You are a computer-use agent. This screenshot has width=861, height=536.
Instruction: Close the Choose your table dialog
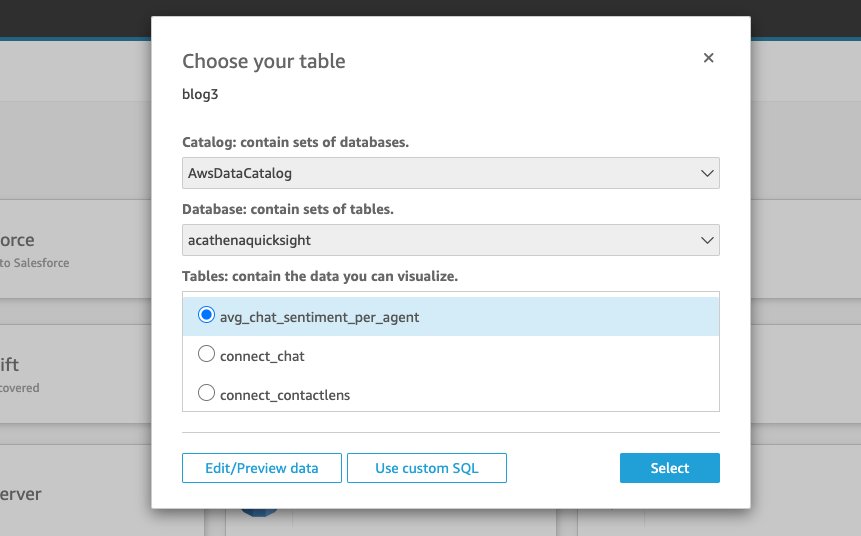pyautogui.click(x=708, y=58)
